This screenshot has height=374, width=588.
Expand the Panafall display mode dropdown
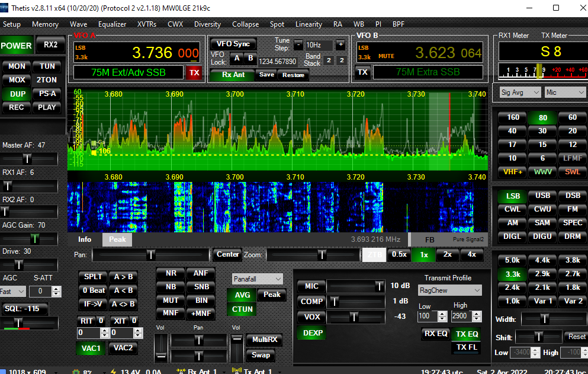(258, 279)
